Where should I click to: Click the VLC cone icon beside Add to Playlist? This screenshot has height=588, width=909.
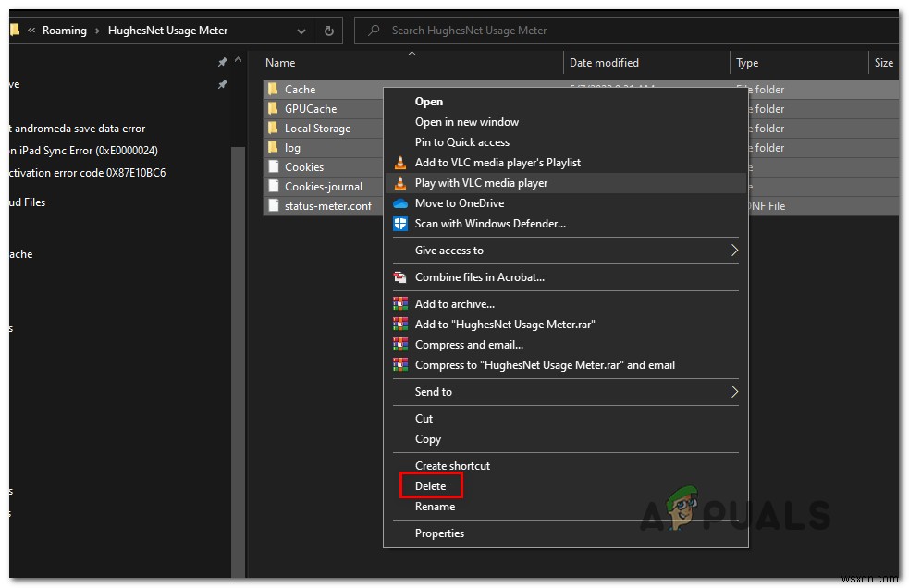click(x=399, y=163)
